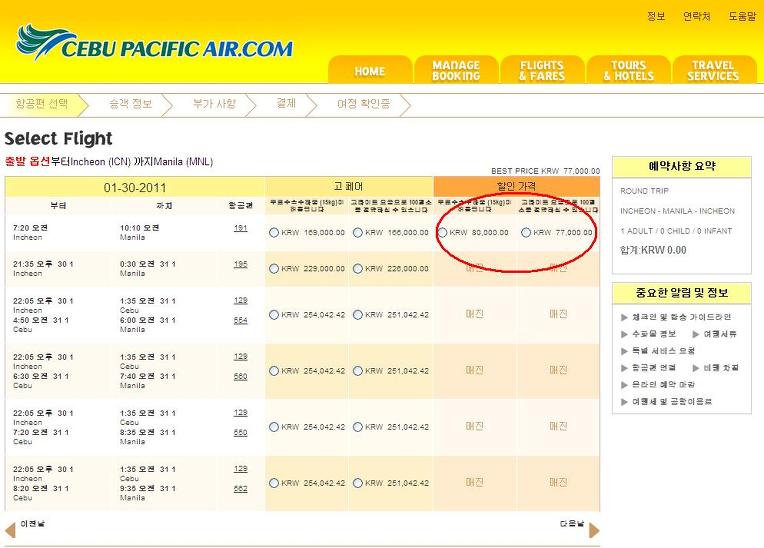764x548 pixels.
Task: Open the 비행 차질 sidebar link
Action: (x=721, y=368)
